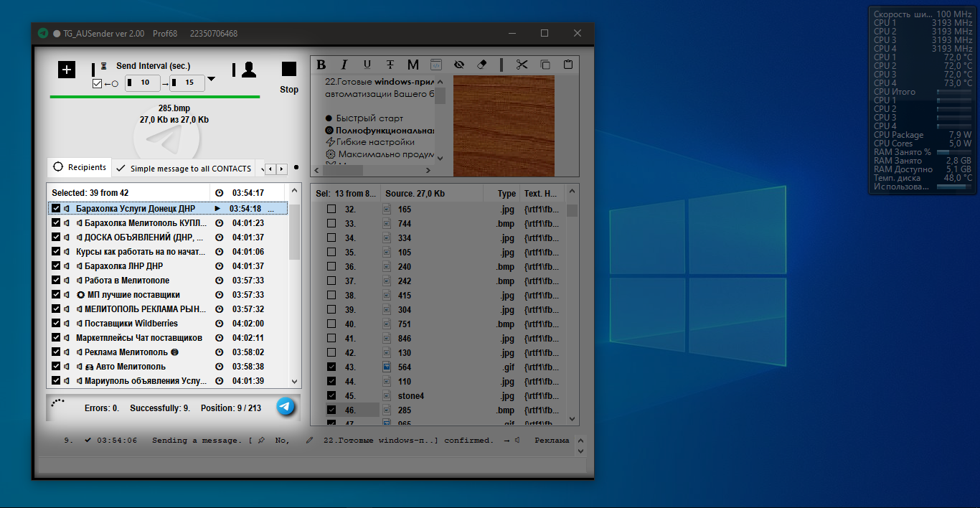This screenshot has width=980, height=508.
Task: Apply bold formatting to message text
Action: pyautogui.click(x=321, y=65)
